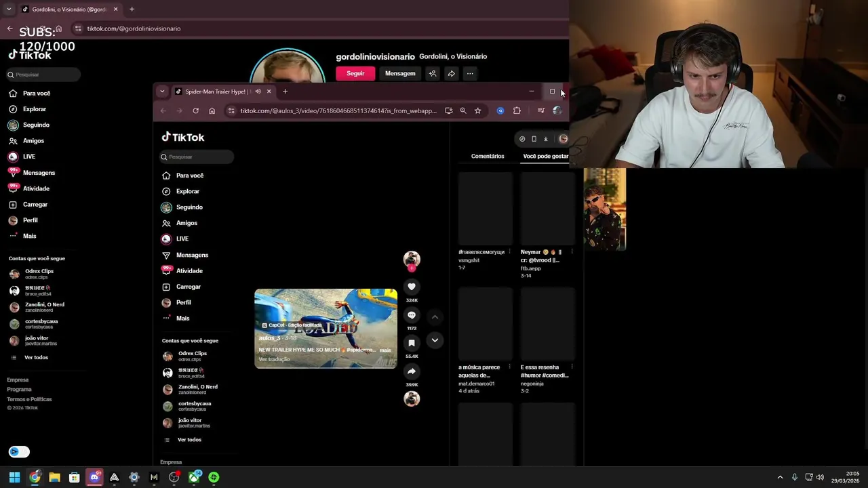
Task: Open the share arrow on gordoliniovisionario's profile
Action: pyautogui.click(x=451, y=73)
